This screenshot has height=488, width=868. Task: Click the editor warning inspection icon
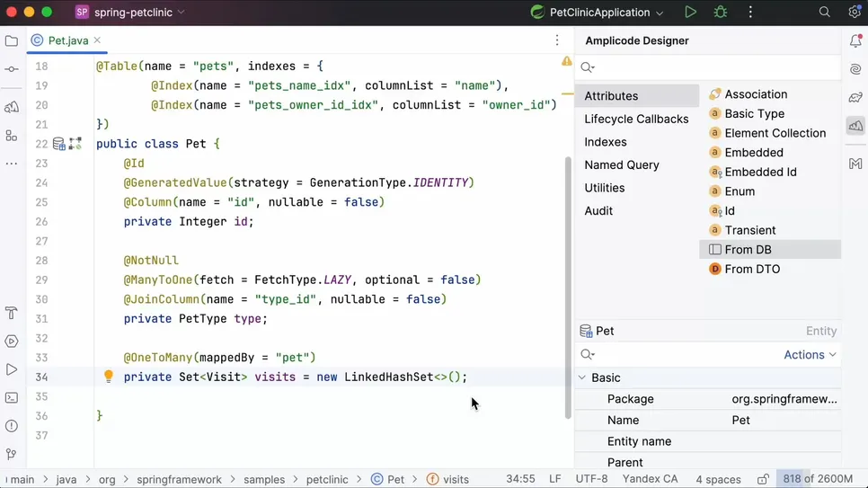pos(566,61)
